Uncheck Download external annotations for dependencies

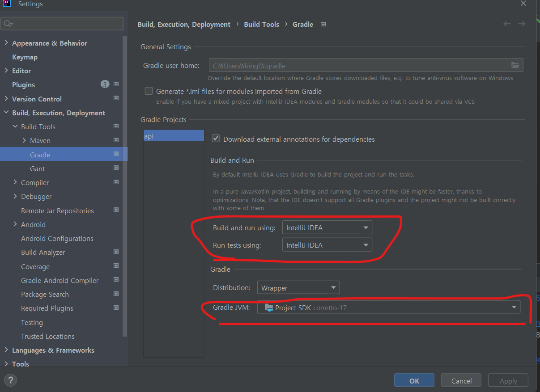(216, 139)
